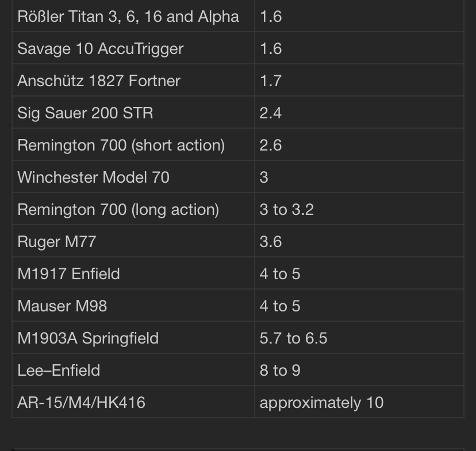
Task: Select the Ruger M77 table cell
Action: click(56, 242)
